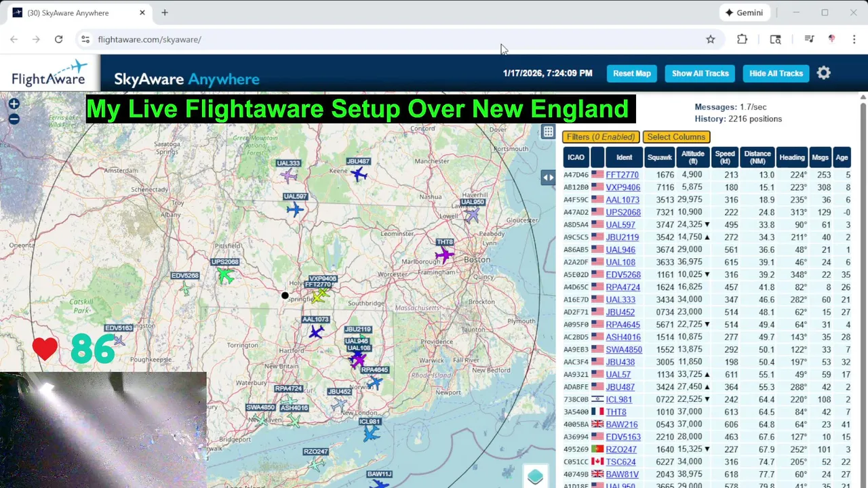Reload the page with browser refresh icon
This screenshot has height=488, width=868.
[x=58, y=39]
